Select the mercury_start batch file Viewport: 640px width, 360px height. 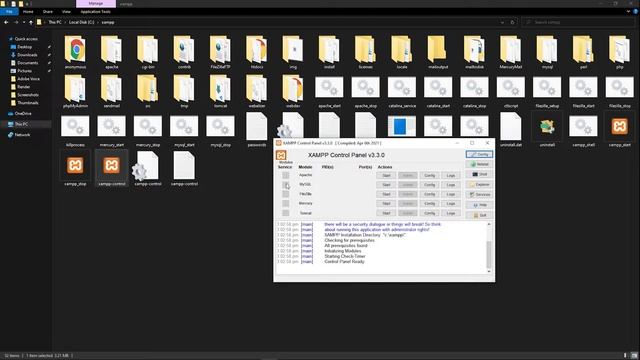112,130
